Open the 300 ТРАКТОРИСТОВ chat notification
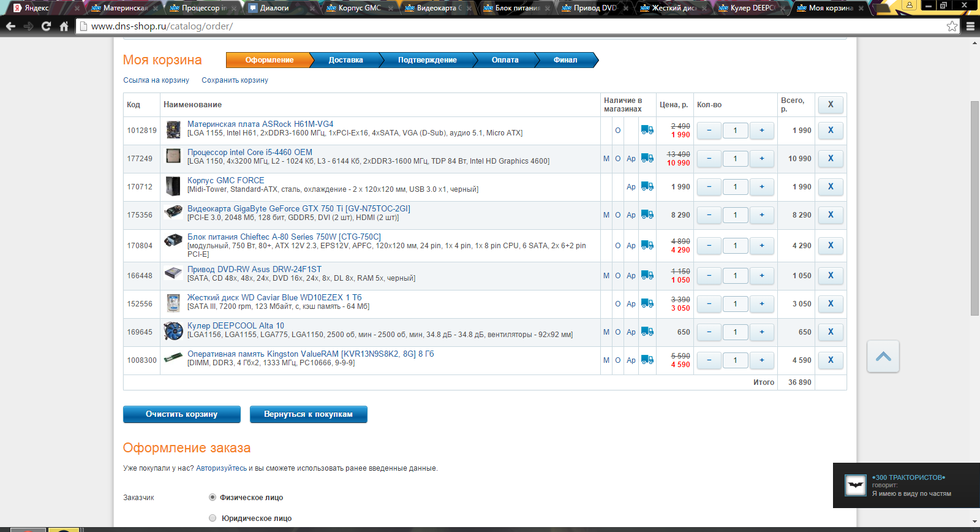This screenshot has width=980, height=532. click(x=907, y=485)
